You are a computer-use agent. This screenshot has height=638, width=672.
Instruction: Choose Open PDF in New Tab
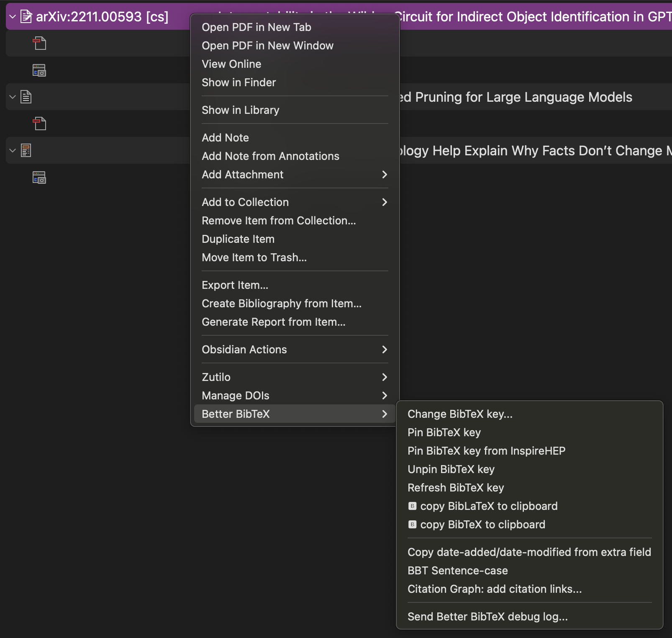click(256, 27)
